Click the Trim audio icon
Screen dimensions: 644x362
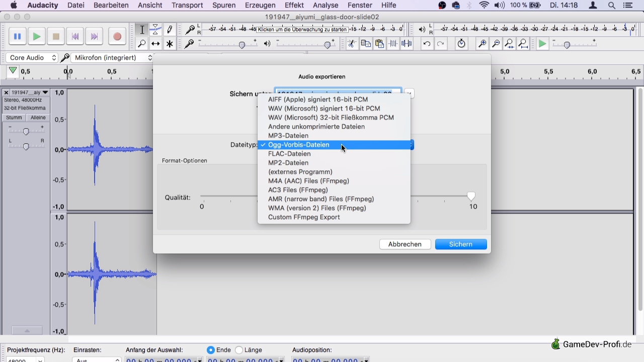[x=393, y=44]
